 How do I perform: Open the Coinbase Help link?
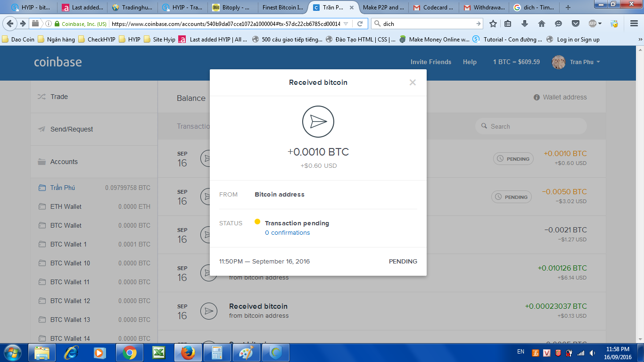point(470,62)
